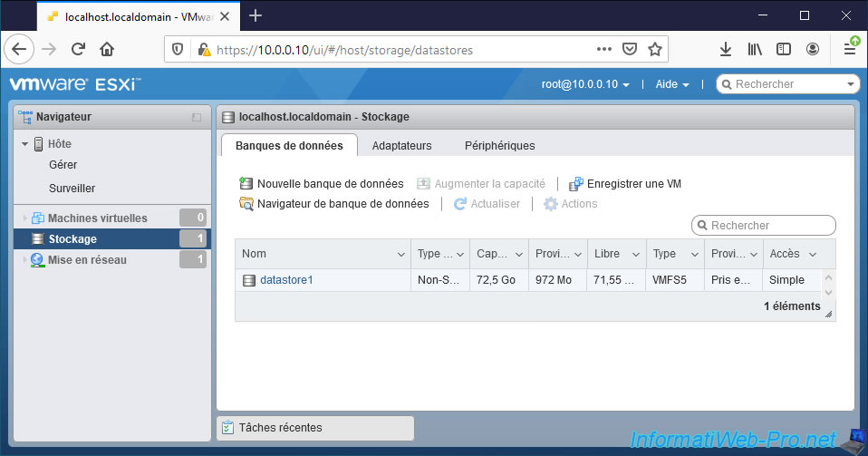The width and height of the screenshot is (868, 456).
Task: Click the Augmenter la capacité icon
Action: click(423, 183)
